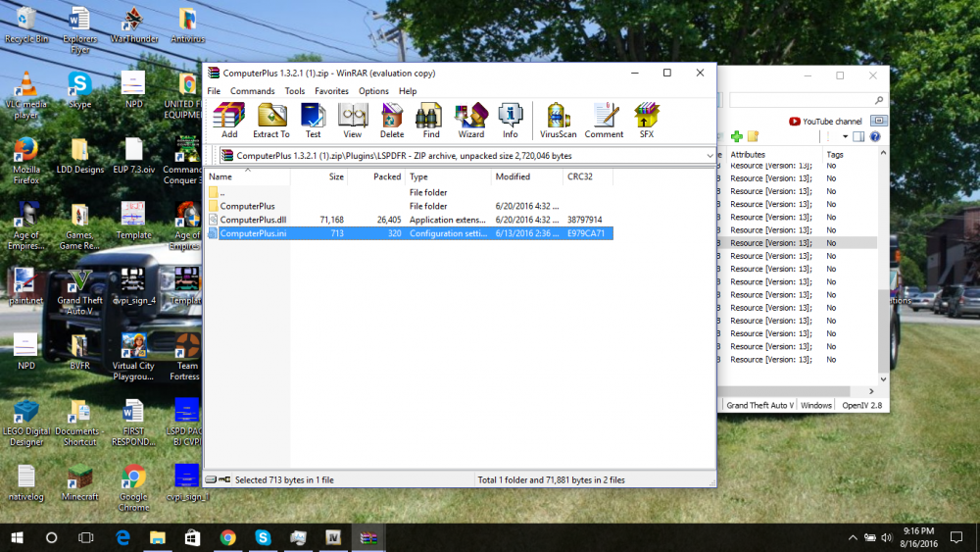Image resolution: width=980 pixels, height=552 pixels.
Task: Click the Add toolbar icon in WinRAR
Action: pyautogui.click(x=229, y=120)
